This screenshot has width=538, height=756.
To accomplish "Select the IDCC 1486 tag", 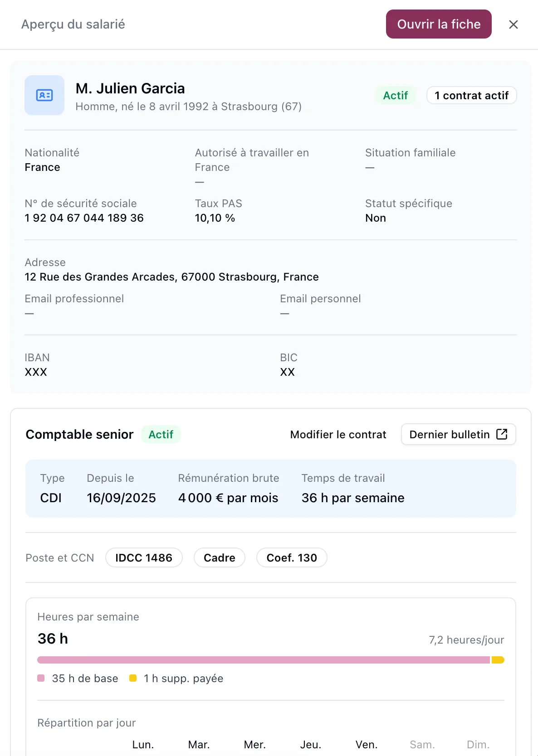I will coord(144,557).
